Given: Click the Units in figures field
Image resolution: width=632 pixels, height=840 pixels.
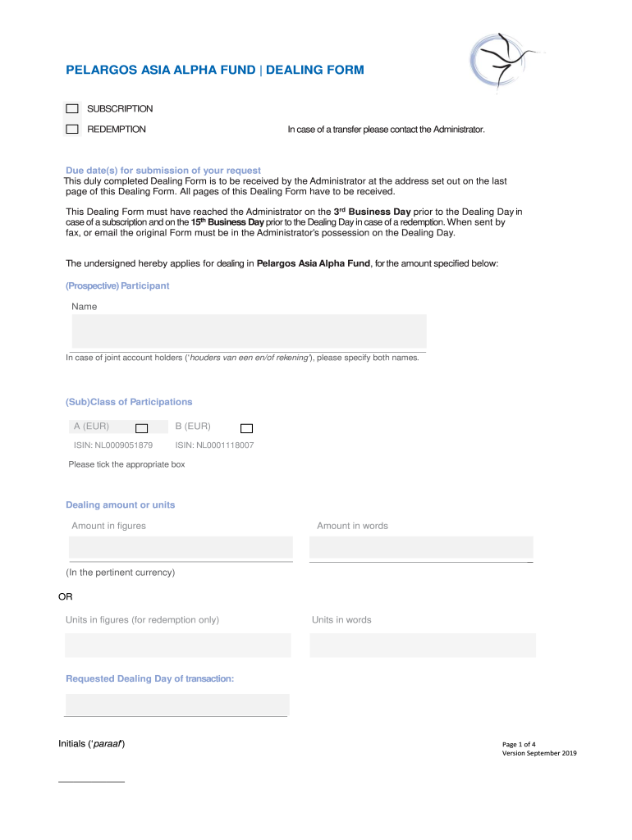Looking at the screenshot, I should (x=178, y=645).
